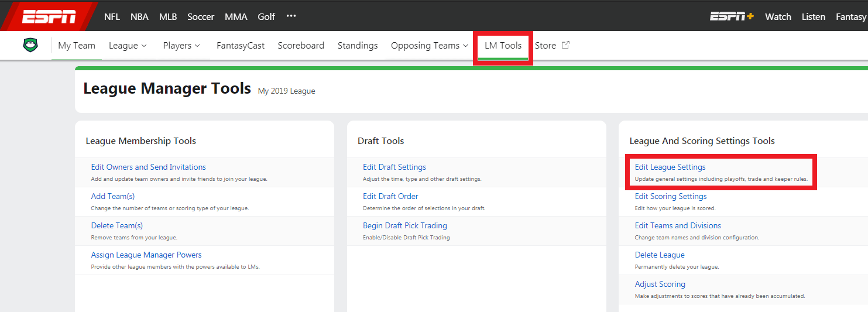Screen dimensions: 868x312
Task: Open Edit Draft Order
Action: tap(390, 196)
